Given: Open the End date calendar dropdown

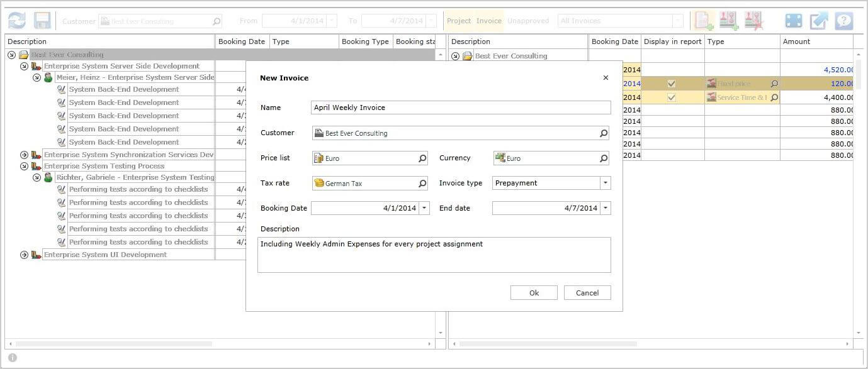Looking at the screenshot, I should pos(605,208).
